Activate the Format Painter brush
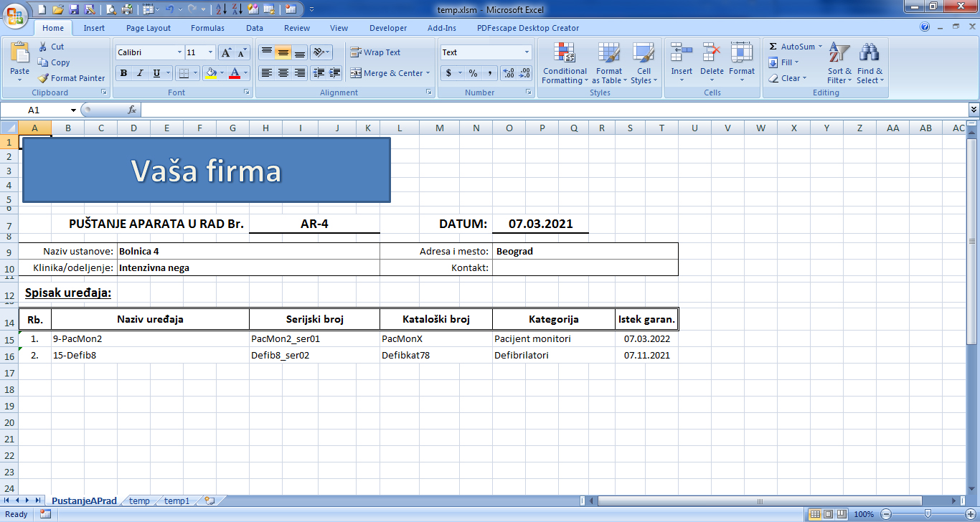This screenshot has height=522, width=980. 71,78
